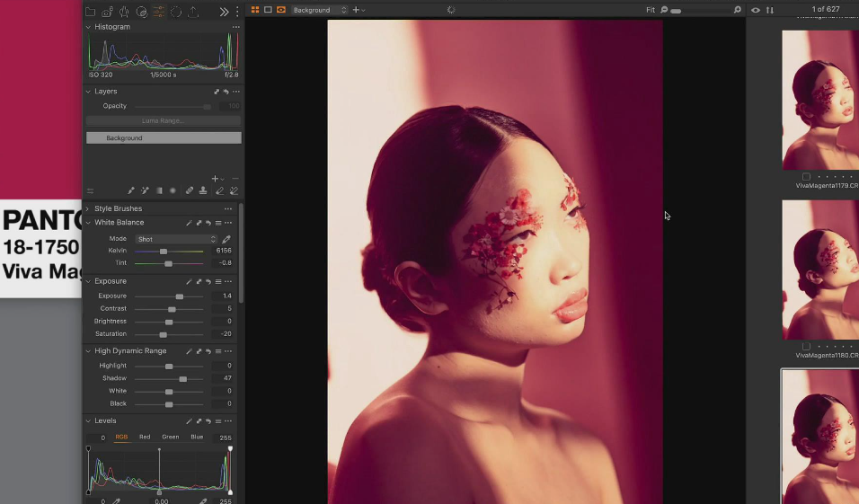
Task: Open presets list icon in Levels header
Action: [x=218, y=421]
